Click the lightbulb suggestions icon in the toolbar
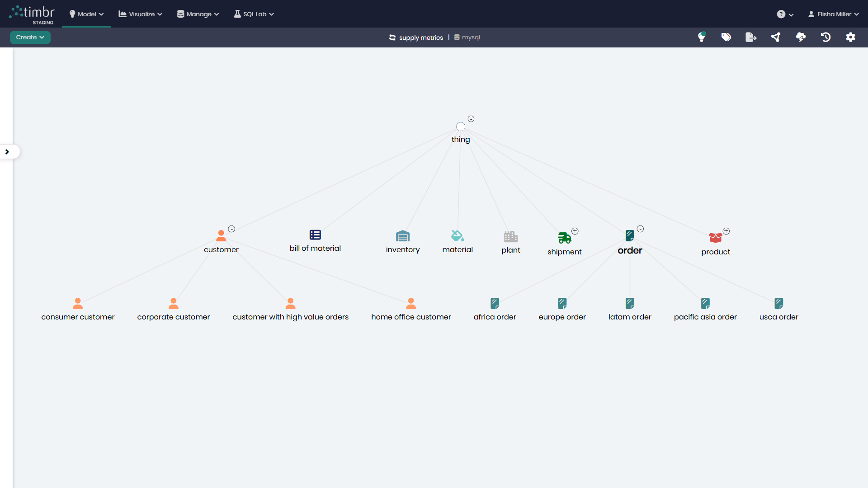Viewport: 868px width, 488px height. (x=702, y=37)
